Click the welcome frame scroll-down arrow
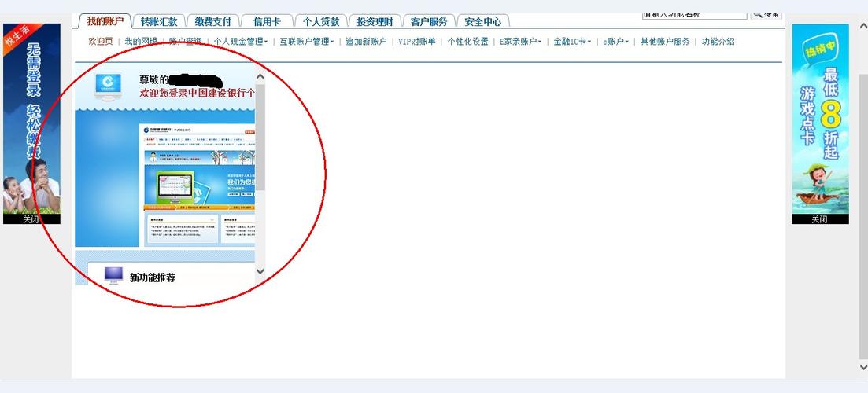This screenshot has width=868, height=393. [x=260, y=271]
